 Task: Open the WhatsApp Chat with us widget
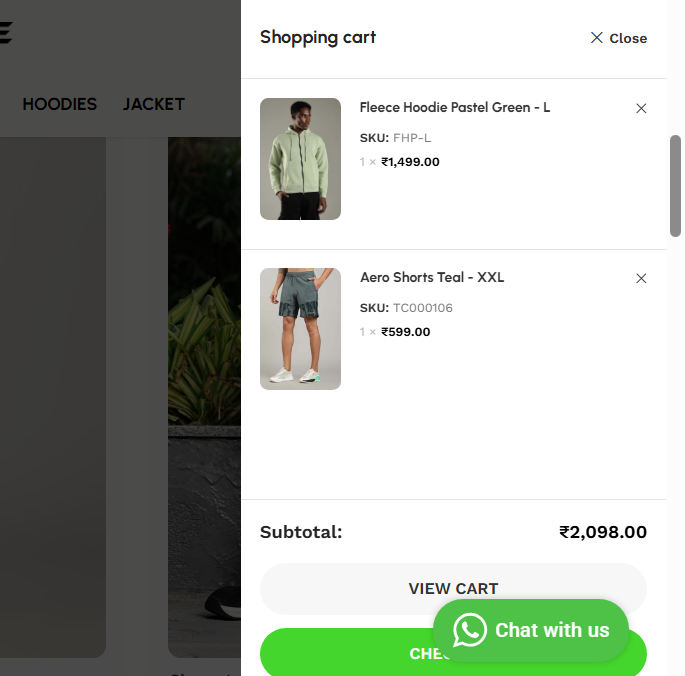pos(531,630)
